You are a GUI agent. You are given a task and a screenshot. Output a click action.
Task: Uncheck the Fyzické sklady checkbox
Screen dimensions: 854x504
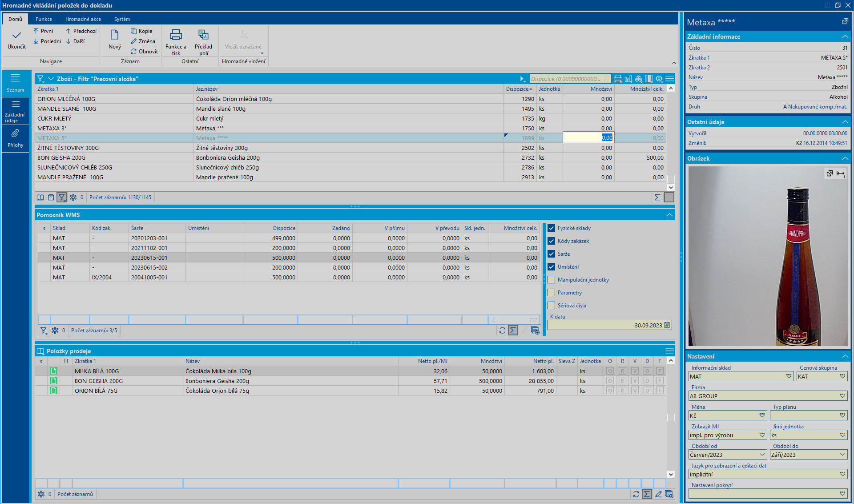552,228
